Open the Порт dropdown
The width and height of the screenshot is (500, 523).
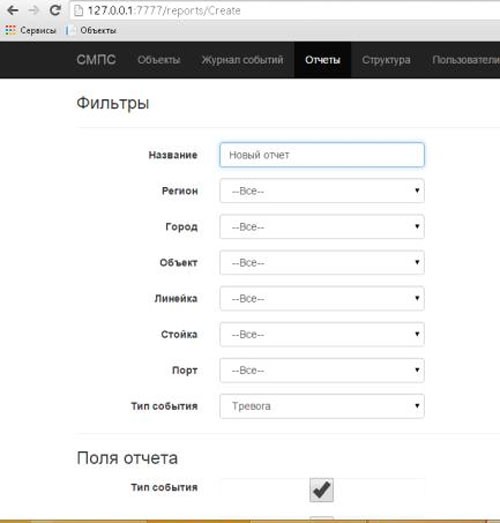322,370
